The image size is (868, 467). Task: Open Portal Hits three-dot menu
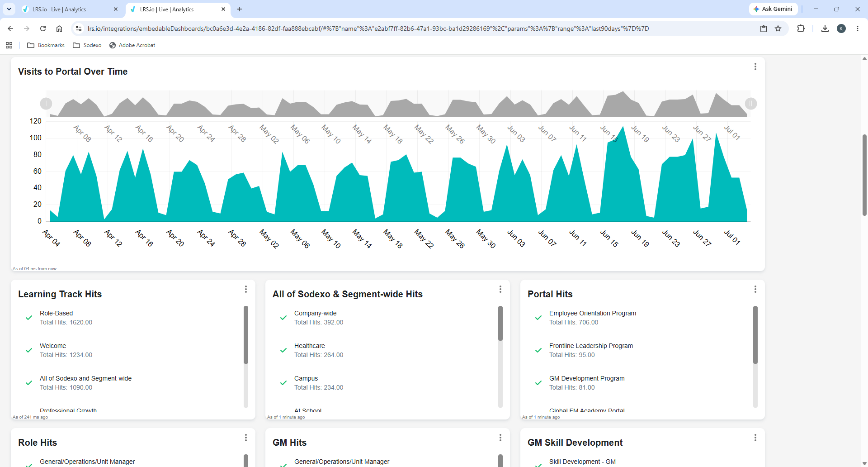[x=755, y=289]
